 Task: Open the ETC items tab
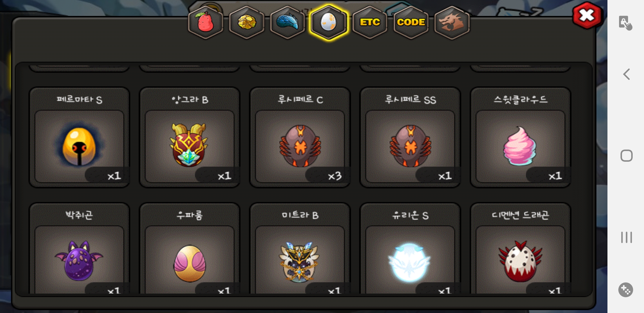(370, 23)
